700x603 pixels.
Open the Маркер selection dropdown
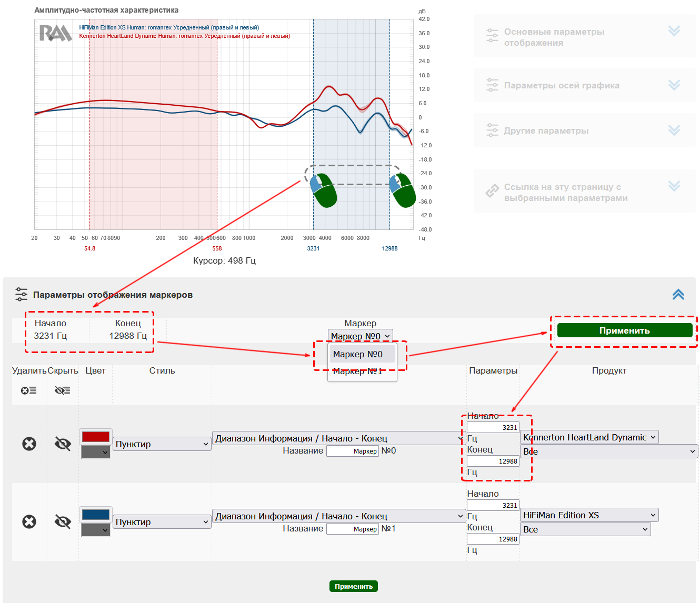(361, 336)
